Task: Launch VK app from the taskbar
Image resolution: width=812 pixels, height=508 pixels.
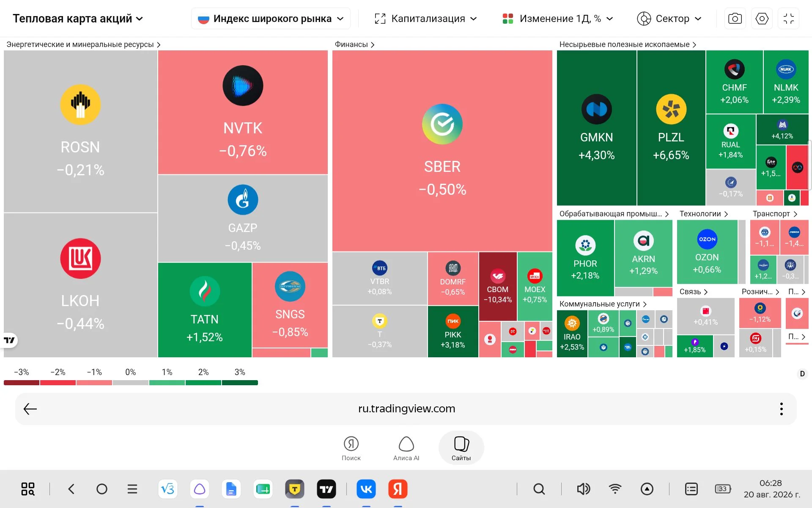Action: (x=366, y=489)
